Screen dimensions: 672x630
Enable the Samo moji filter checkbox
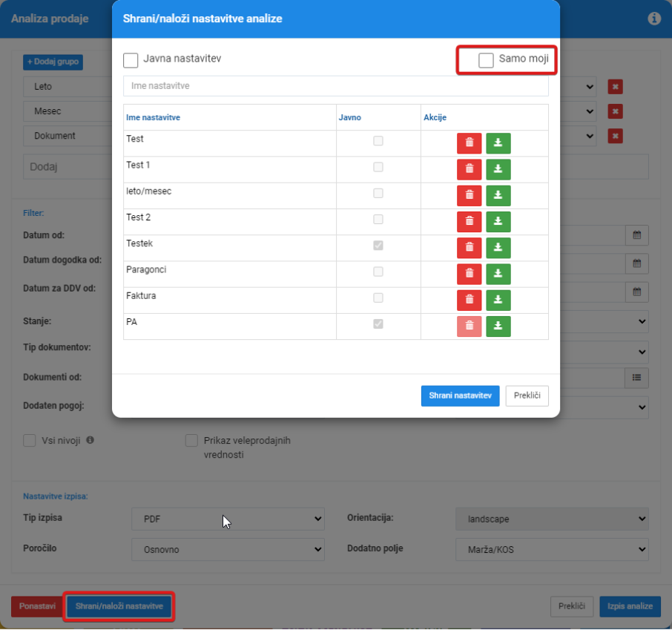coord(486,60)
